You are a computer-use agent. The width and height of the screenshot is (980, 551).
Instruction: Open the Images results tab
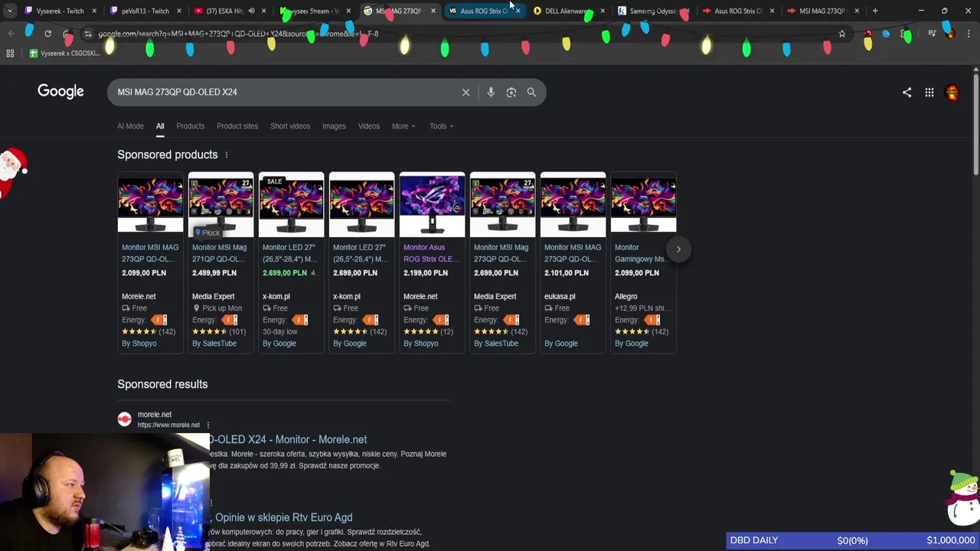[334, 126]
